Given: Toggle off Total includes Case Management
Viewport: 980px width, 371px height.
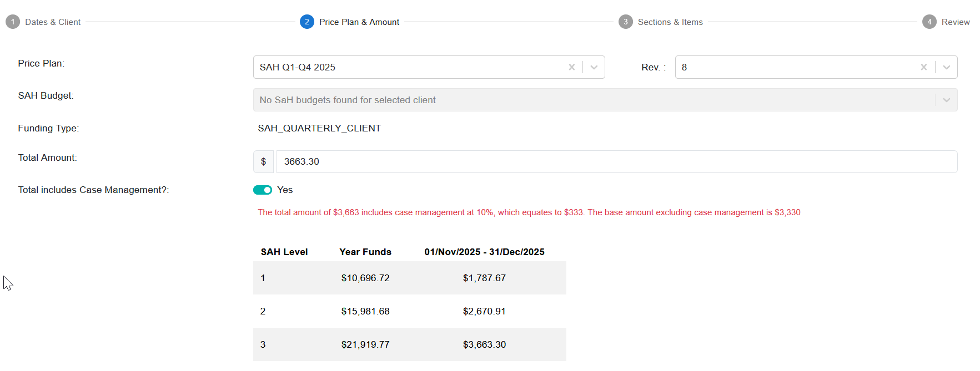Looking at the screenshot, I should point(263,190).
